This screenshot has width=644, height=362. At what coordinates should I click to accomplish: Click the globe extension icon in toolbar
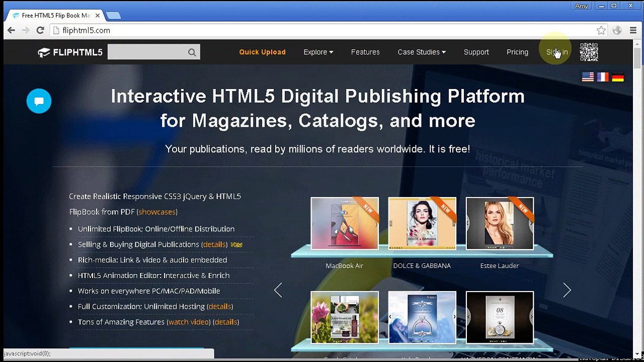[617, 30]
